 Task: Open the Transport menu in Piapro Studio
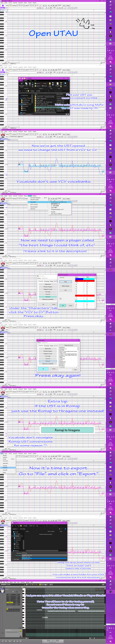point(23,582)
